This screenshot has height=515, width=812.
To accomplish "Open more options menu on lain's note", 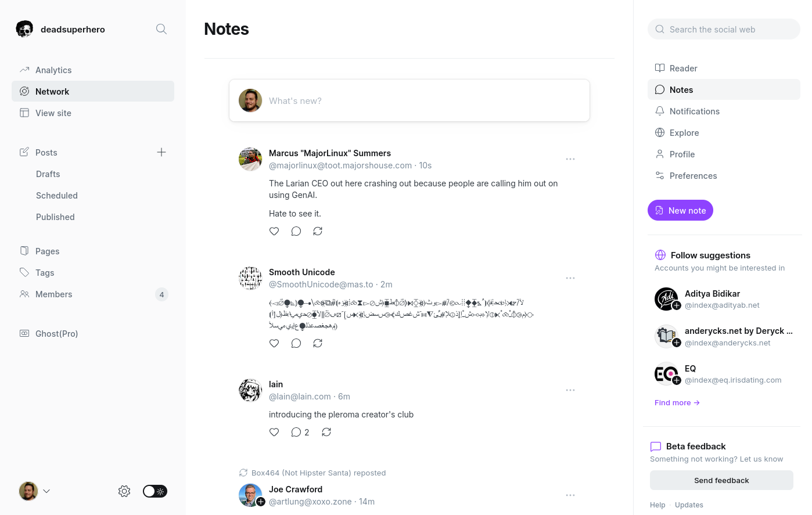I will (570, 390).
